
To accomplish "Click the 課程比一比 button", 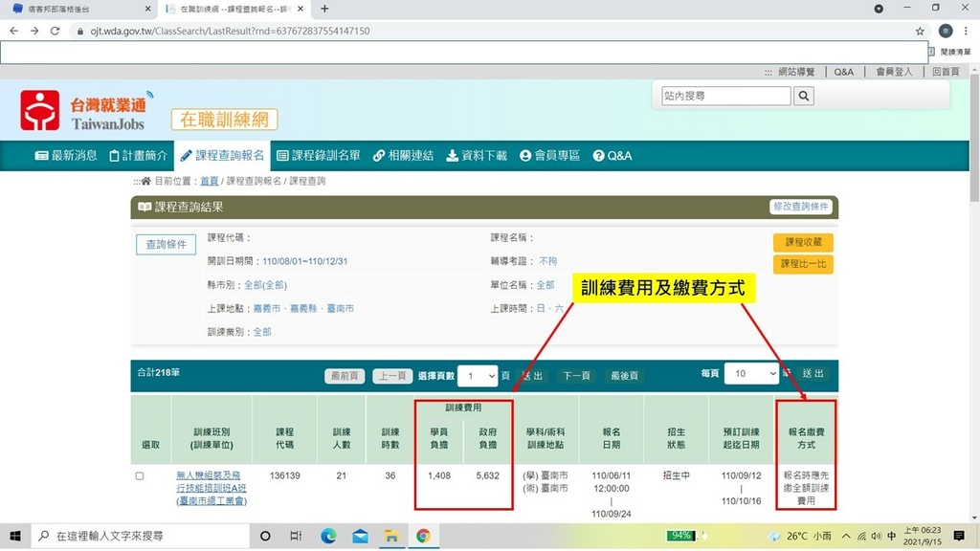I will (x=803, y=264).
